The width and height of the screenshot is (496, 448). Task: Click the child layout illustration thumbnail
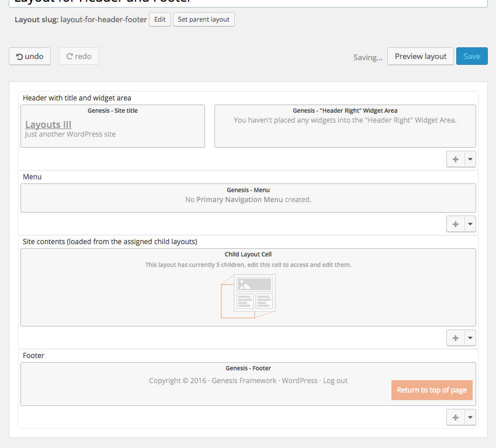tap(248, 296)
